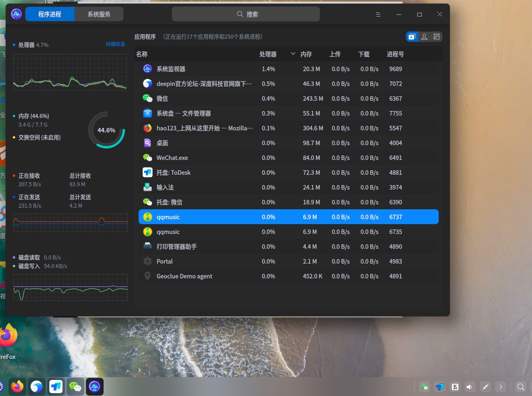532x396 pixels.
Task: Click the System Monitor logo in the title bar
Action: (16, 14)
